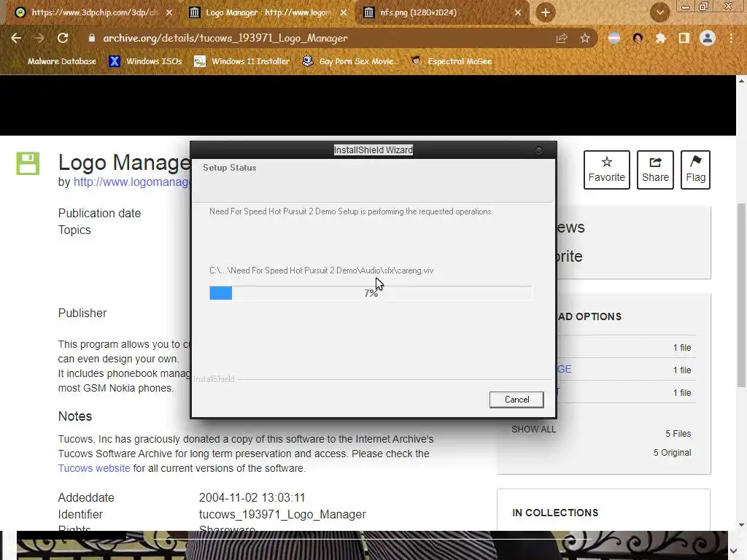Switch to the Logo Manager tab
The height and width of the screenshot is (560, 747).
[x=267, y=12]
